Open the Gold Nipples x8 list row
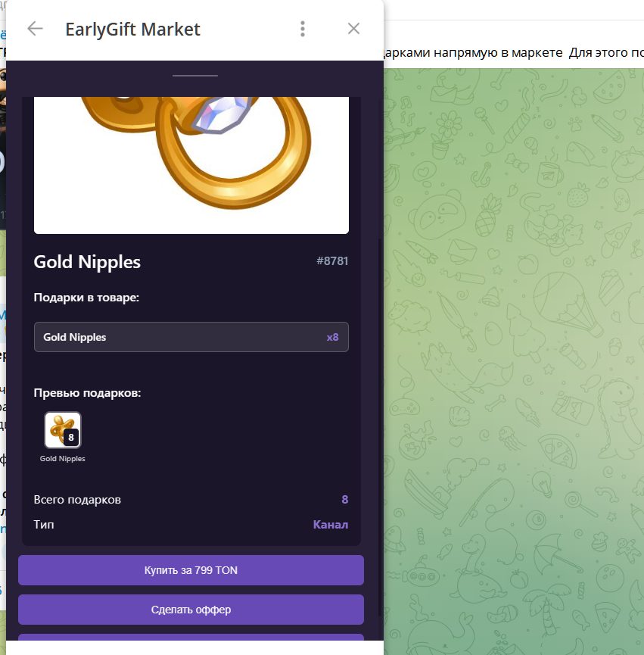Screen dimensions: 644x655 pos(191,337)
